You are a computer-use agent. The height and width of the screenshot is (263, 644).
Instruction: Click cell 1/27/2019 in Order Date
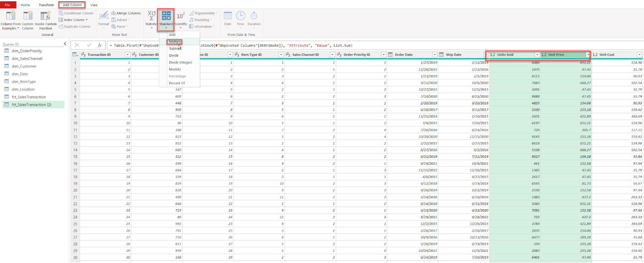point(413,63)
